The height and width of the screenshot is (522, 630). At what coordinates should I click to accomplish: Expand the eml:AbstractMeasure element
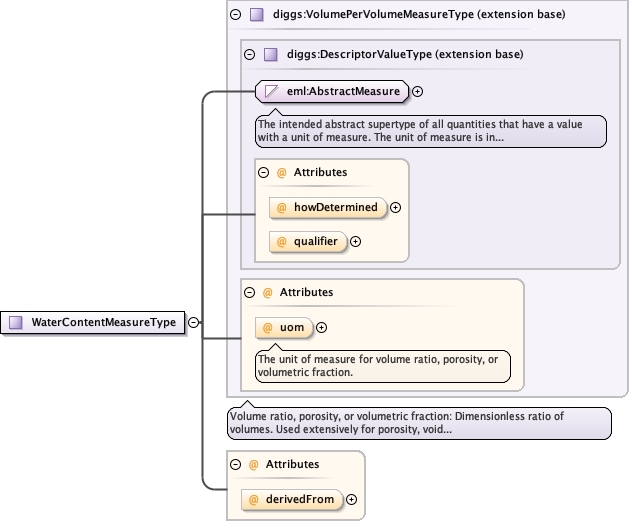[418, 92]
